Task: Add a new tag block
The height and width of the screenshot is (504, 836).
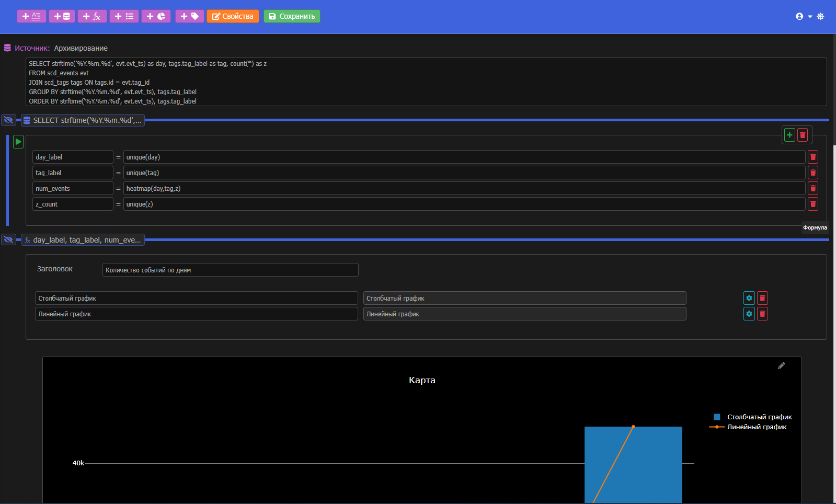Action: tap(189, 16)
